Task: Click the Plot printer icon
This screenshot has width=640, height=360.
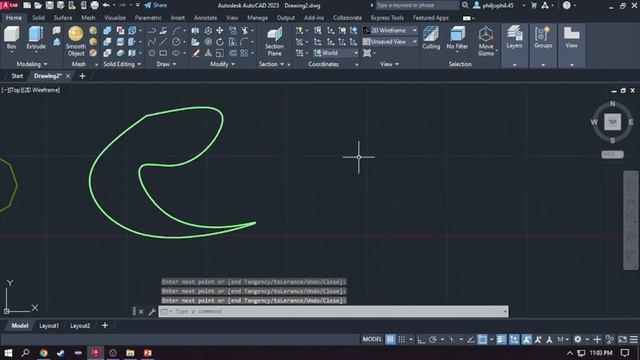Action: coord(94,5)
